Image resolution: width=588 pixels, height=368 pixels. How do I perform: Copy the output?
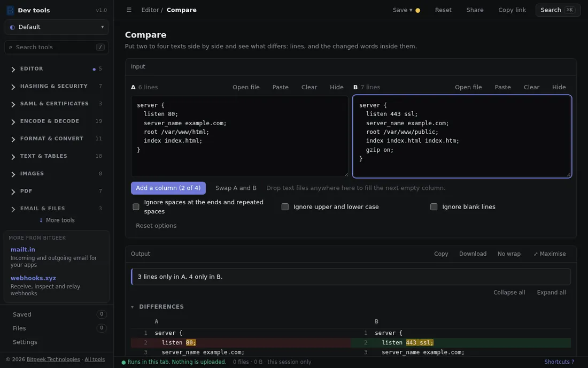click(x=441, y=254)
